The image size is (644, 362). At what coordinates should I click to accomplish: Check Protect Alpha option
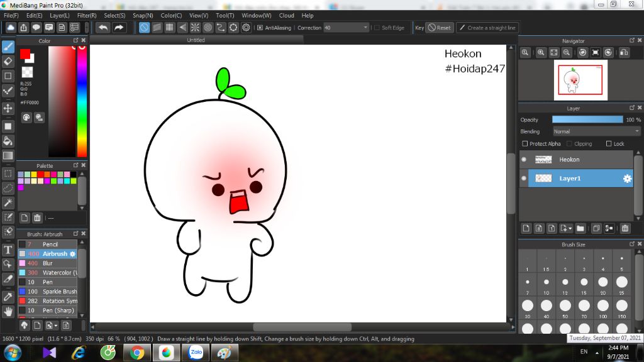click(525, 144)
